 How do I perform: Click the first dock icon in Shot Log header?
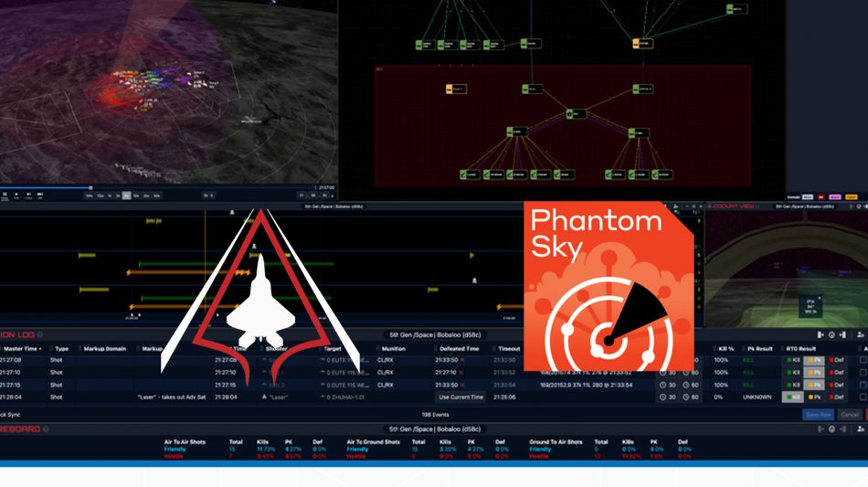[x=820, y=334]
